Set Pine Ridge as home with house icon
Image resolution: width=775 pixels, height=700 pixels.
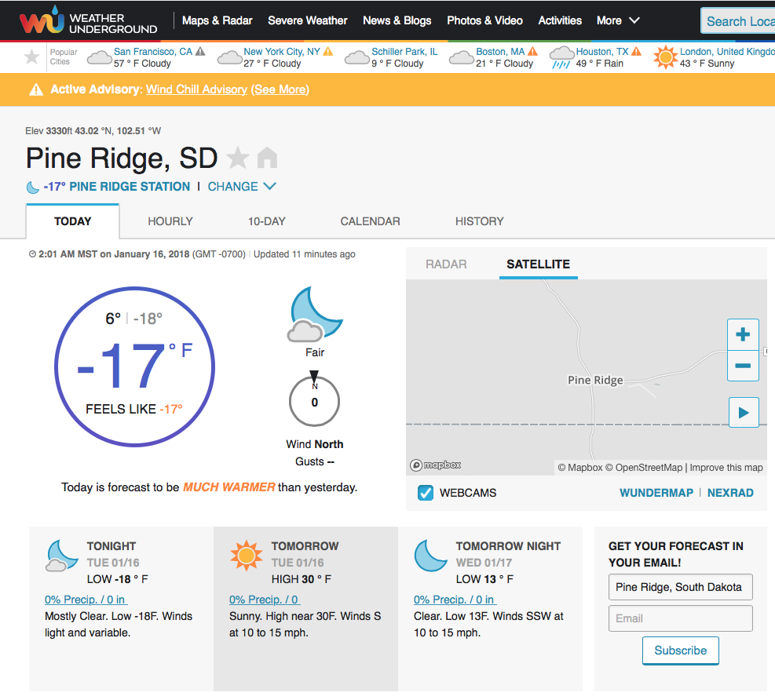coord(267,159)
